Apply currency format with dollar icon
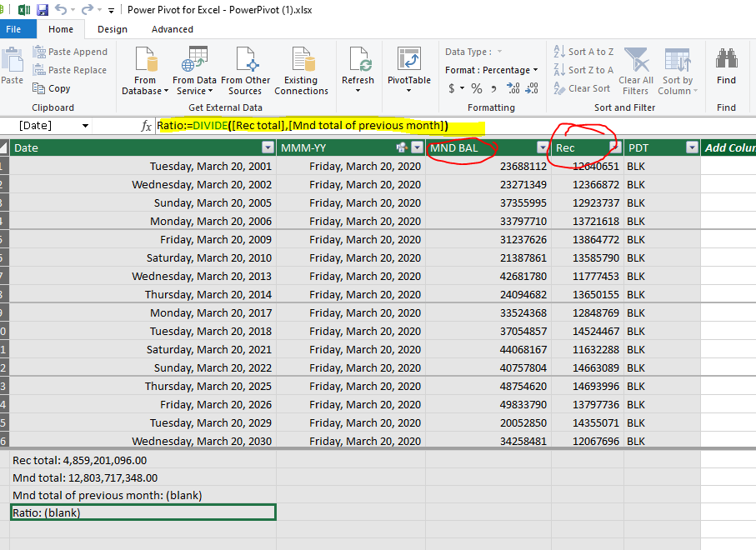This screenshot has height=550, width=756. click(451, 88)
